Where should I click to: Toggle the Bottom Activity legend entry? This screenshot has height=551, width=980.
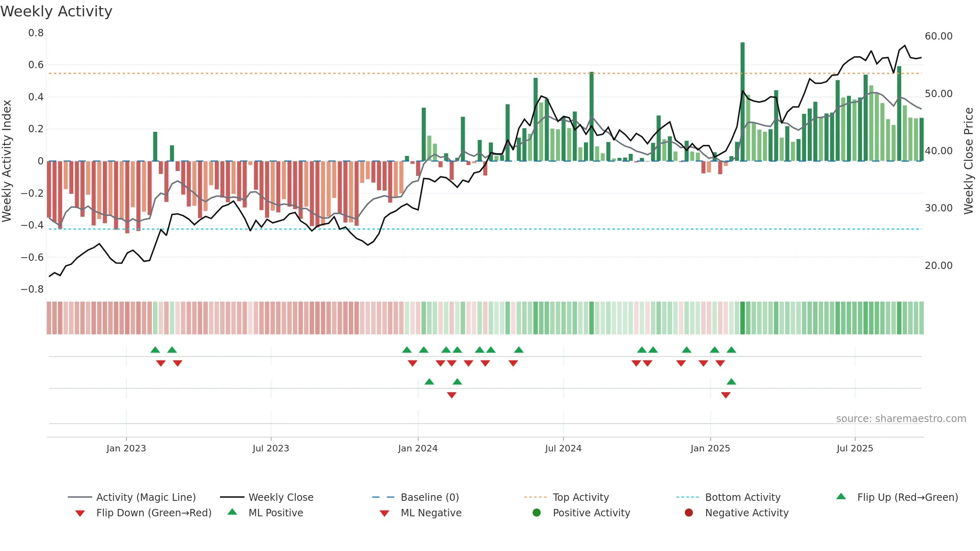pyautogui.click(x=728, y=497)
